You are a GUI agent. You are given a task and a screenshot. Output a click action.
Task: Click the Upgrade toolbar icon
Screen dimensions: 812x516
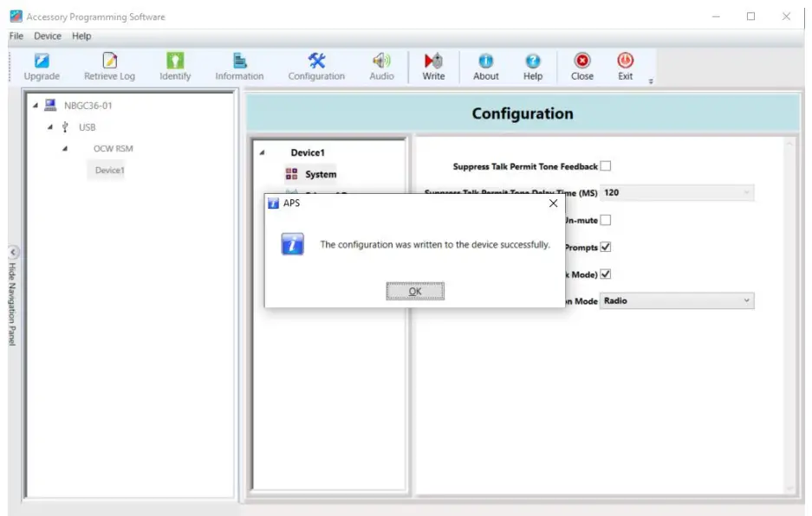[42, 66]
